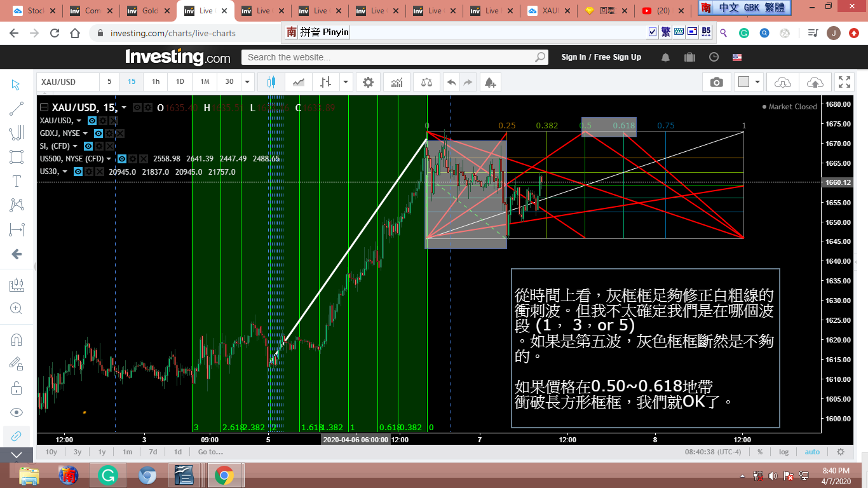This screenshot has height=488, width=868.
Task: Expand the timeframe interval dropdown arrow
Action: point(248,82)
